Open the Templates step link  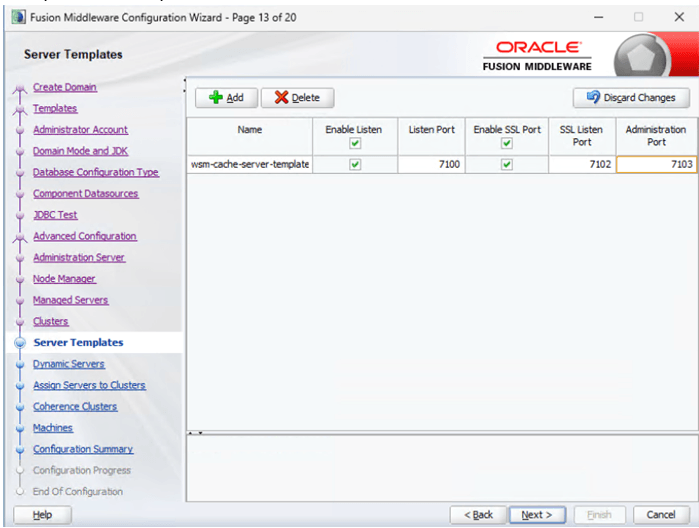click(55, 108)
